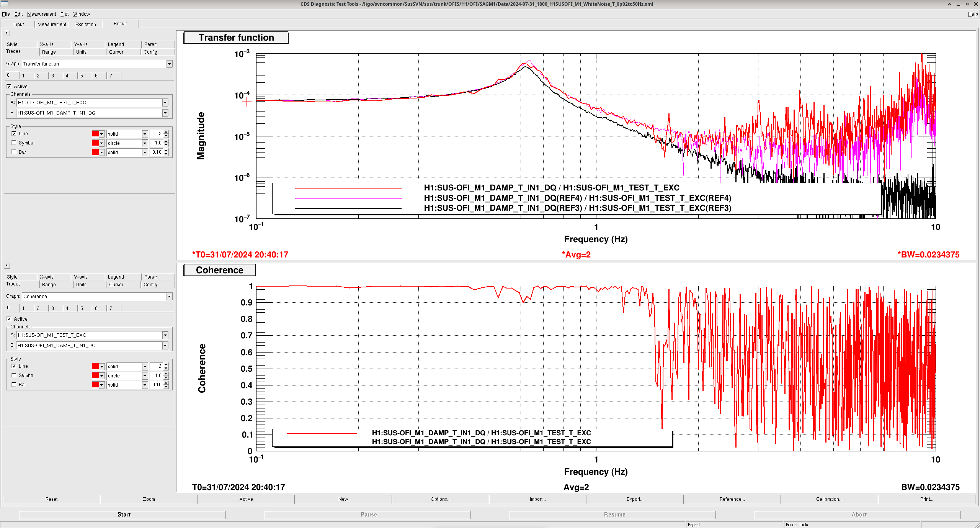Open lower channel A TEST_T_EXC dropdown
This screenshot has width=980, height=528.
165,335
